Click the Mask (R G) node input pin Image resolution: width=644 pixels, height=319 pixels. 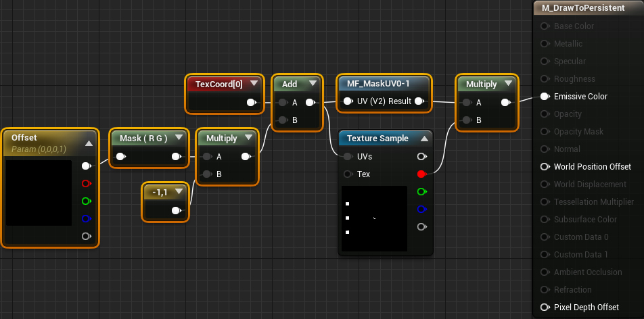click(x=120, y=156)
